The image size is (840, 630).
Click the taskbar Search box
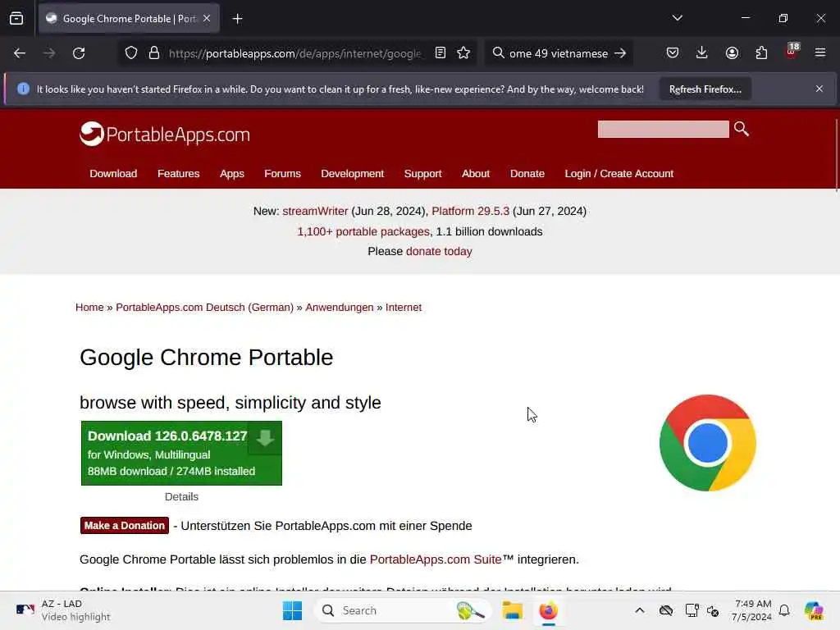(x=402, y=610)
